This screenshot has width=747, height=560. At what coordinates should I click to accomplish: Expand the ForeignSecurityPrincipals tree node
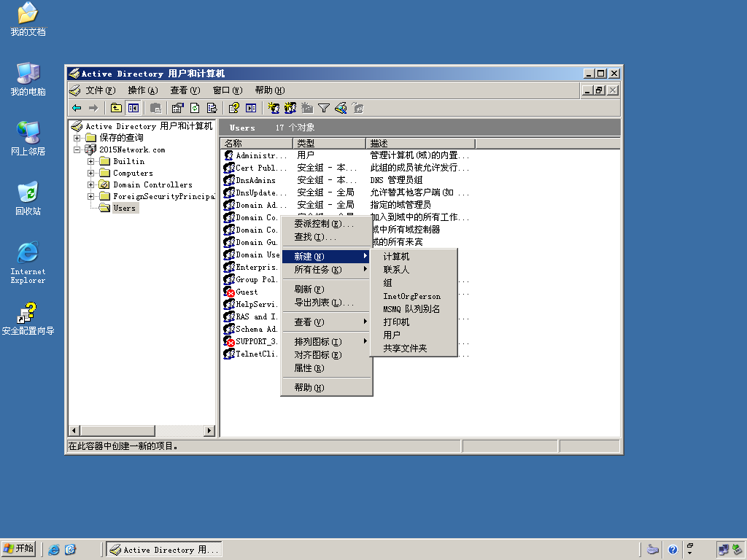(x=90, y=196)
